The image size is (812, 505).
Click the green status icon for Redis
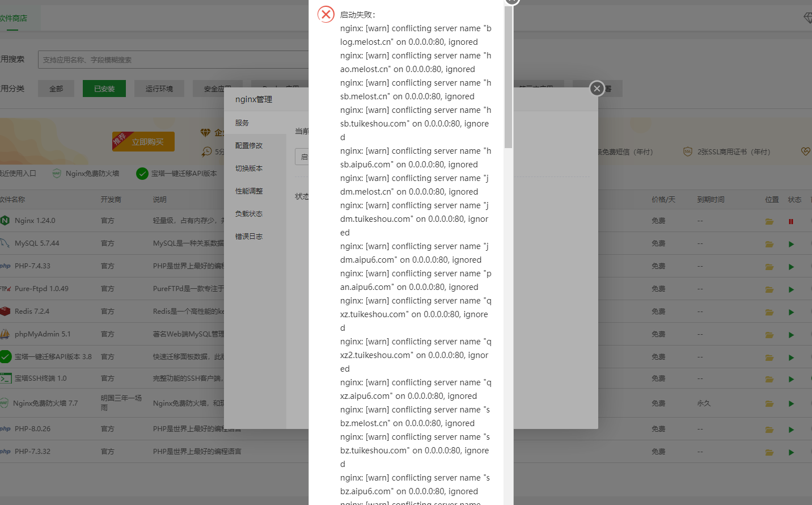click(791, 312)
